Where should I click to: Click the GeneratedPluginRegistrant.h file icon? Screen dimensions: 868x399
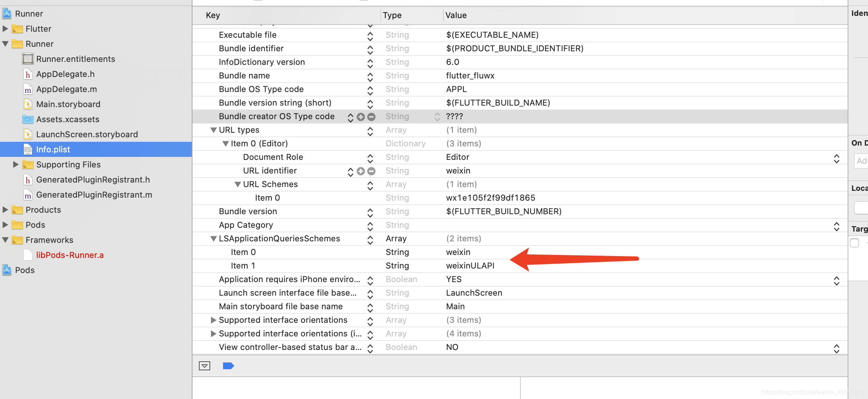pos(28,180)
